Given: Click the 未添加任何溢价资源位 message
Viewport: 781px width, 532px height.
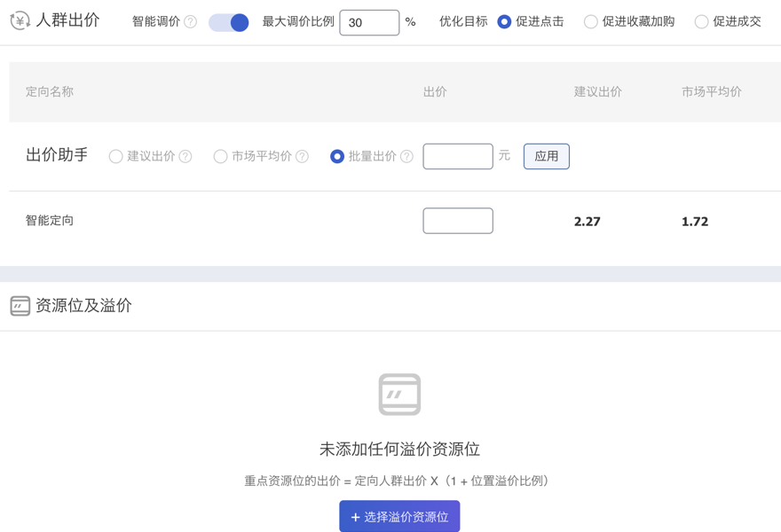Looking at the screenshot, I should point(399,449).
